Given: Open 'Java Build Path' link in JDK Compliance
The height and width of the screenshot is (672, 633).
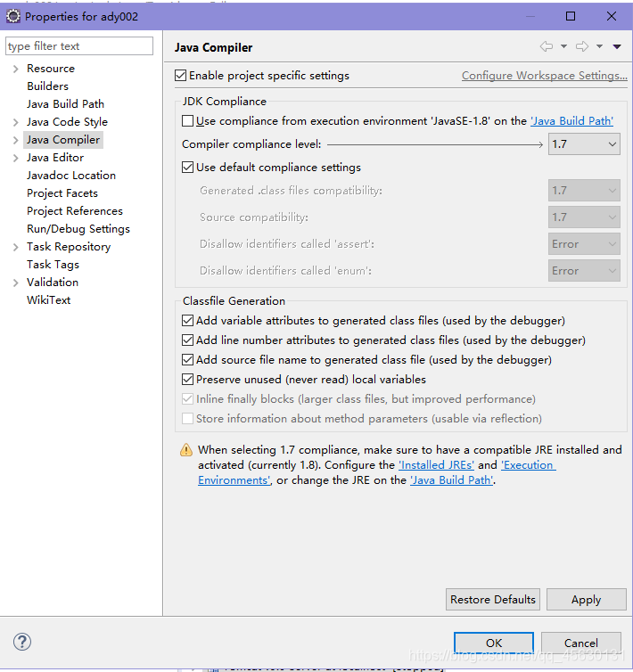Looking at the screenshot, I should (x=572, y=121).
